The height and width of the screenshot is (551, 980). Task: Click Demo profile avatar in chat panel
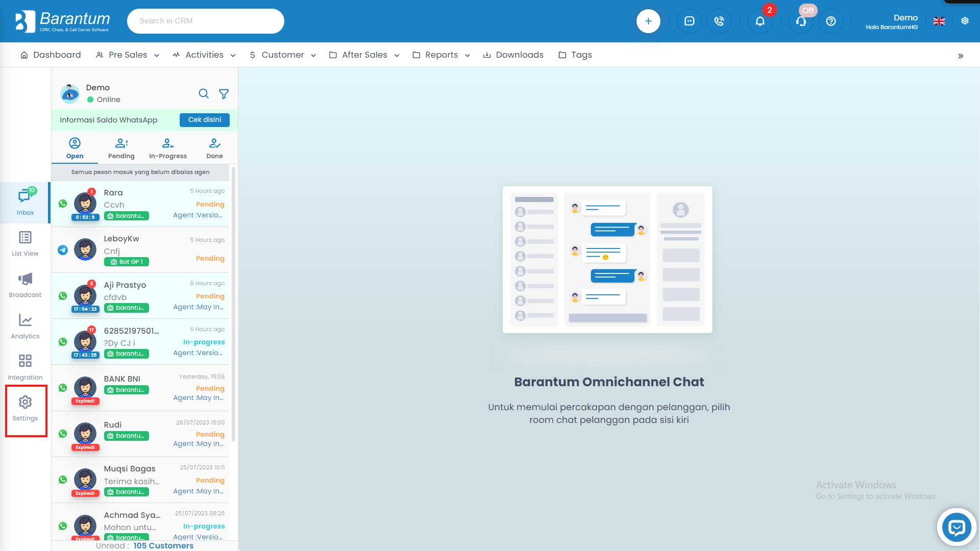point(70,93)
